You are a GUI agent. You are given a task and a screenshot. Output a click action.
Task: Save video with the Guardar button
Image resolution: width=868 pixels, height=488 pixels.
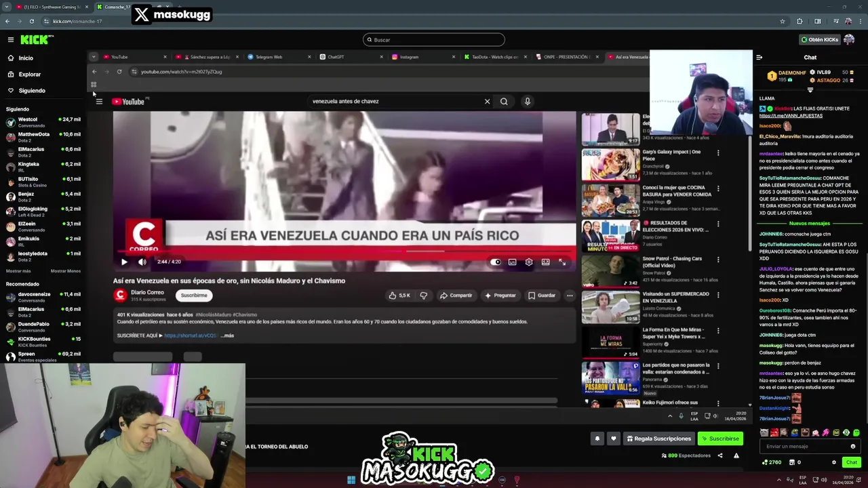pyautogui.click(x=542, y=296)
